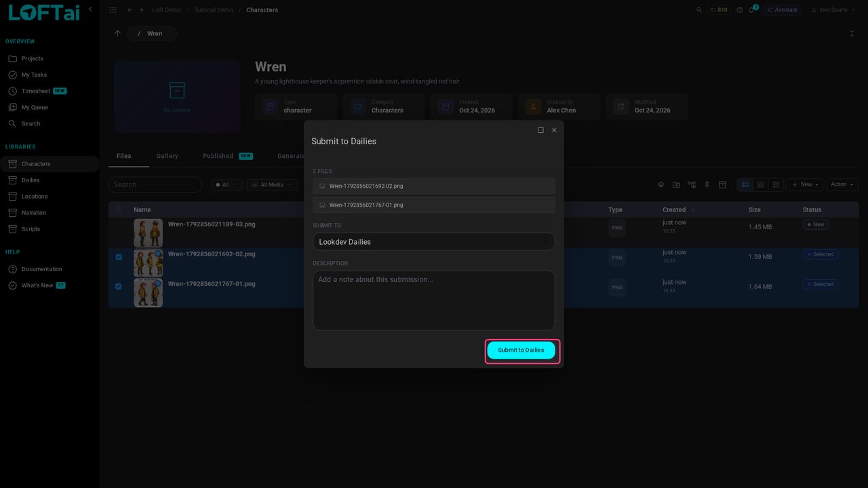The image size is (868, 488).
Task: Switch to the Published tab
Action: tap(227, 156)
